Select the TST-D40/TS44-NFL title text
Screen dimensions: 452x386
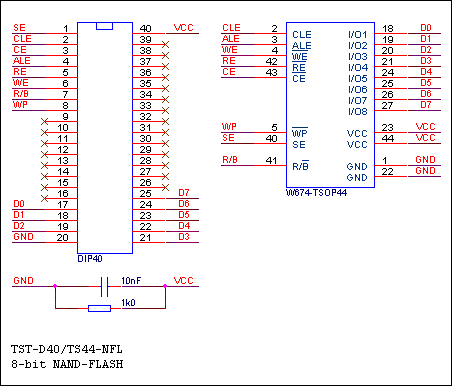[67, 349]
